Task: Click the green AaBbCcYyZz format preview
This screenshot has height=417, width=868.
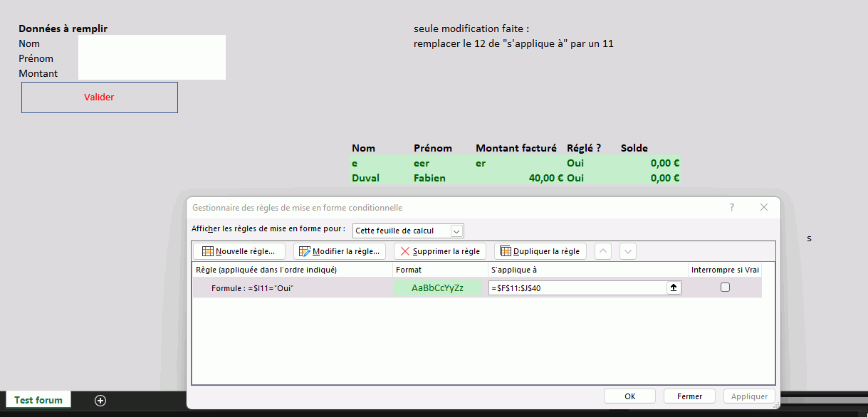Action: [x=437, y=288]
